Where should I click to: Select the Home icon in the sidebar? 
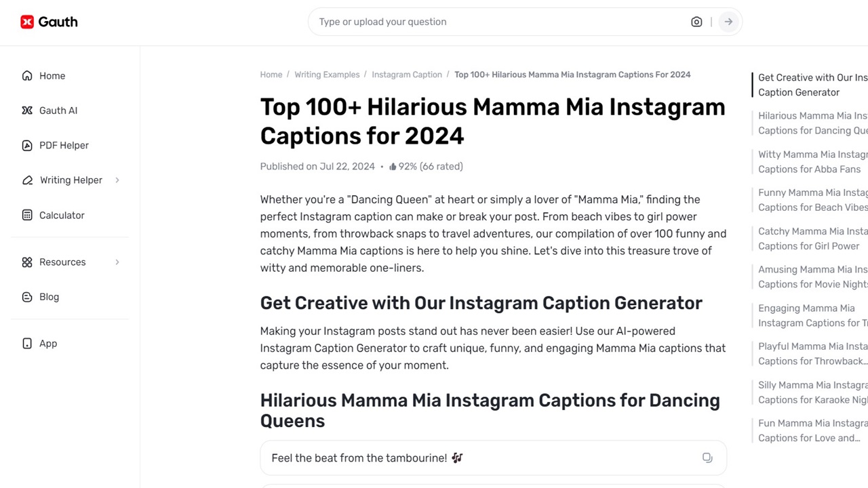coord(26,76)
